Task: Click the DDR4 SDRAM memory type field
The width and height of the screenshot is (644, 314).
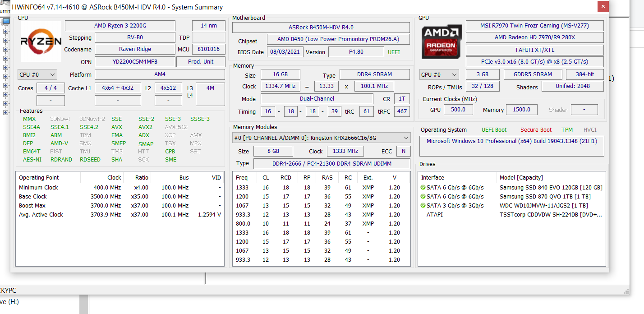Action: click(x=374, y=74)
